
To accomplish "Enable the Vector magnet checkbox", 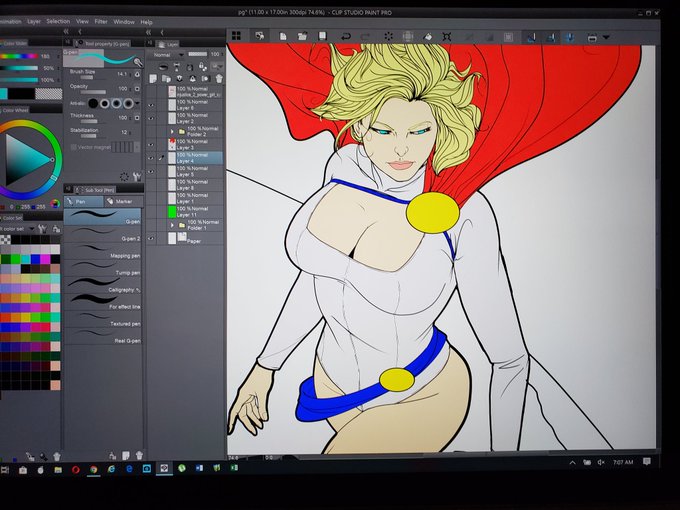I will (73, 147).
